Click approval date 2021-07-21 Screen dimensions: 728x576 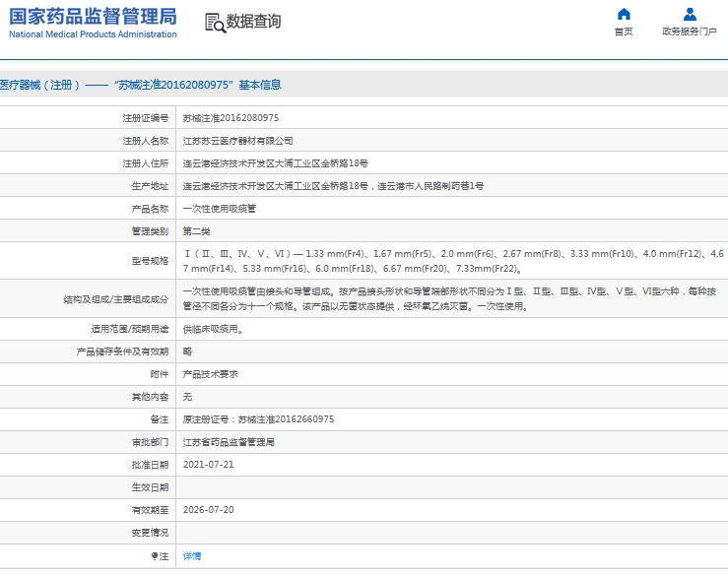(x=209, y=465)
